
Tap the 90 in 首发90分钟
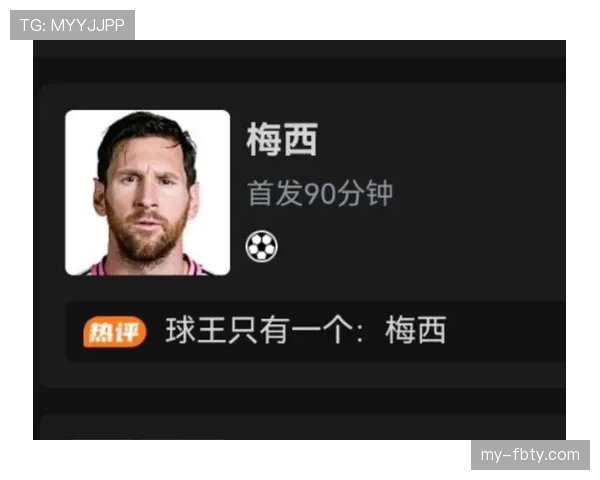tap(319, 194)
